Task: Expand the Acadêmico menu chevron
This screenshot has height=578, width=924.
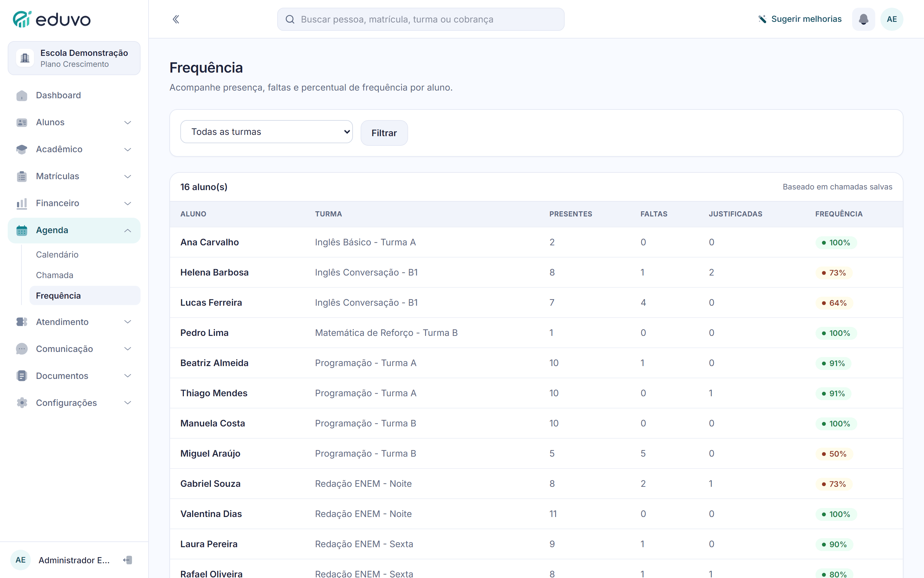Action: click(x=127, y=149)
